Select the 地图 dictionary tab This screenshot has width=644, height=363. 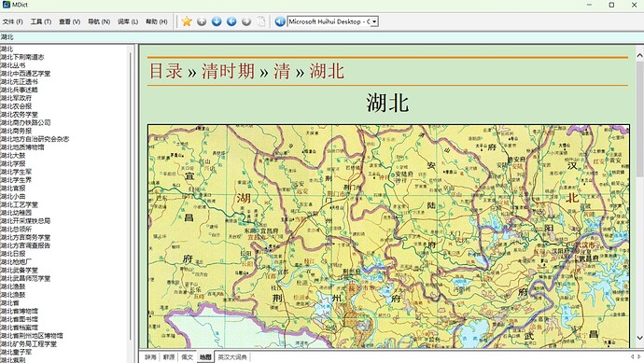pyautogui.click(x=205, y=356)
